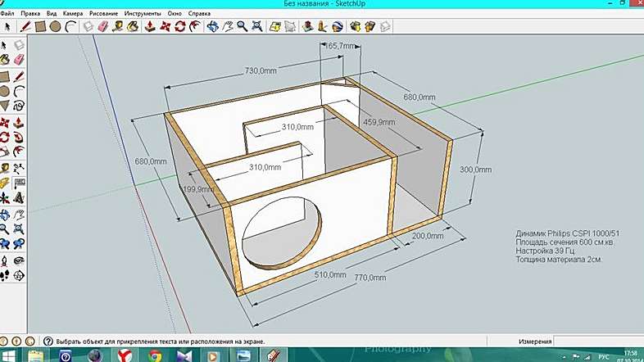Pick the Scale tool in left palette

5,152
